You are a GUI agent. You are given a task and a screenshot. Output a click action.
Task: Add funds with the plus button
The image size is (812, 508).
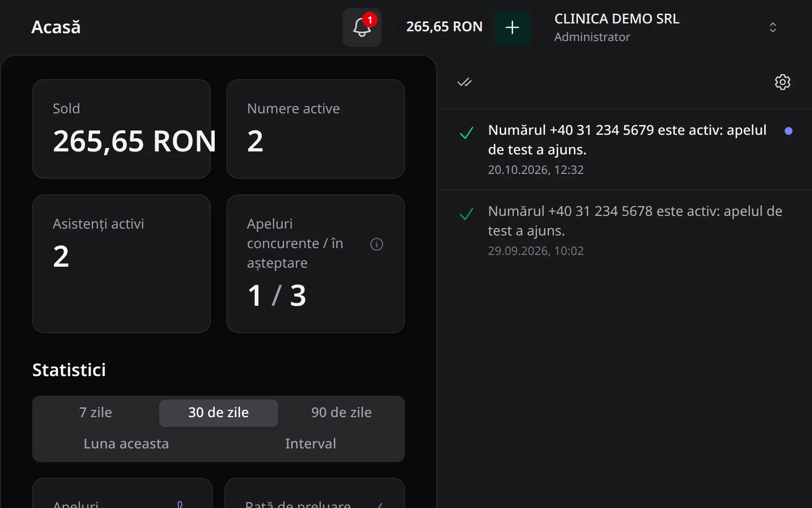pos(512,27)
